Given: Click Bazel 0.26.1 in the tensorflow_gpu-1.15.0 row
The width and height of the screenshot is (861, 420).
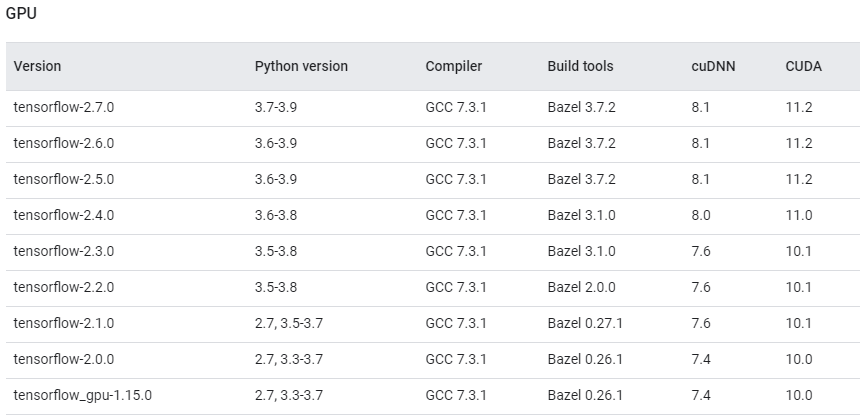Looking at the screenshot, I should 585,395.
